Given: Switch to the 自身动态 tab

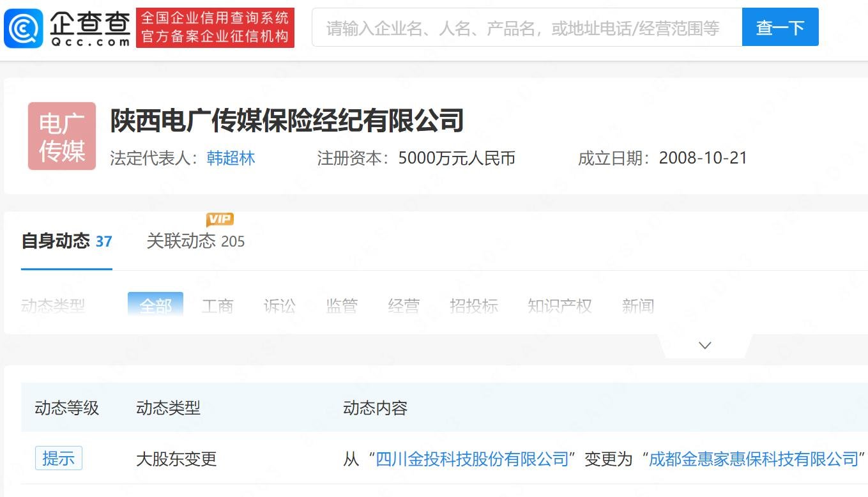Looking at the screenshot, I should coord(66,241).
